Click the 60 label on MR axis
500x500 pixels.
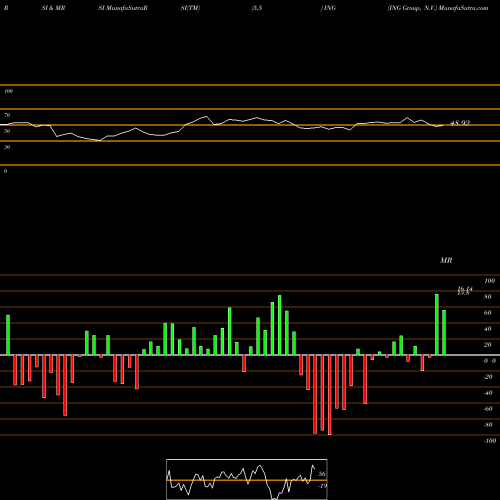(488, 313)
